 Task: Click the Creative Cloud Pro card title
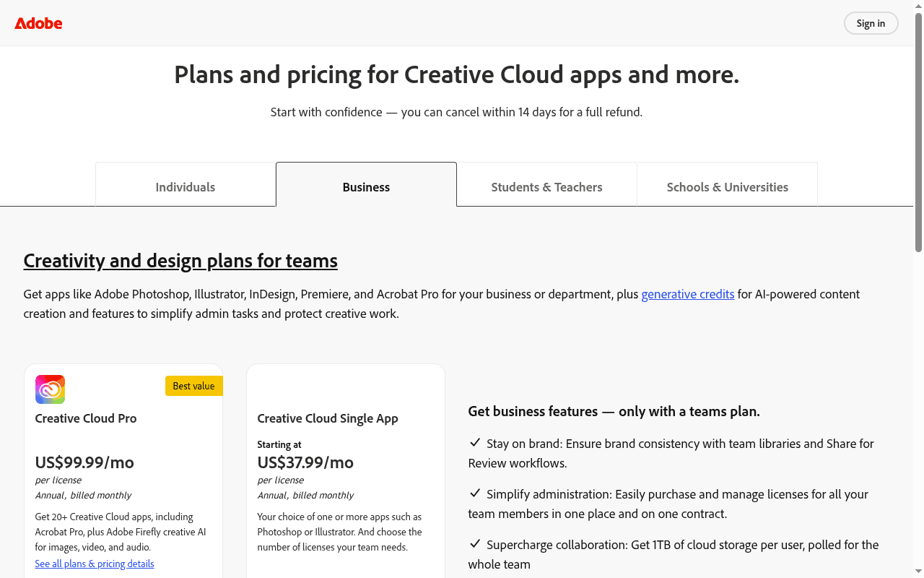point(86,418)
